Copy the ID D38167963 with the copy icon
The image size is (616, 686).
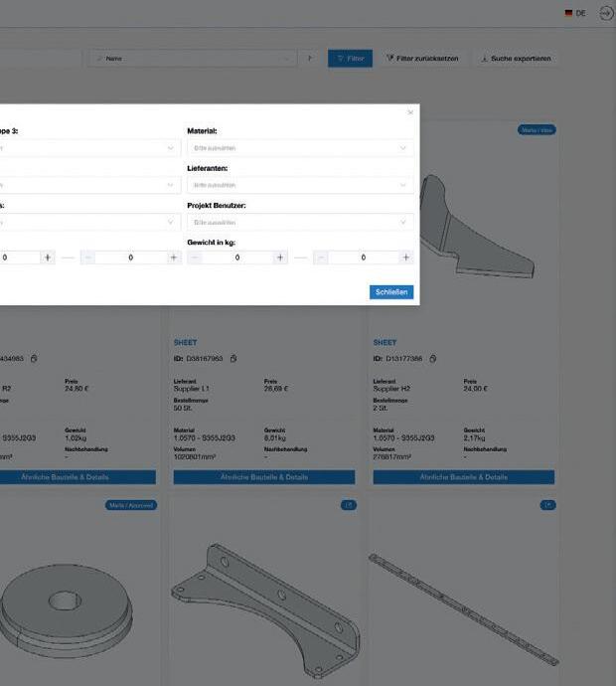point(233,358)
